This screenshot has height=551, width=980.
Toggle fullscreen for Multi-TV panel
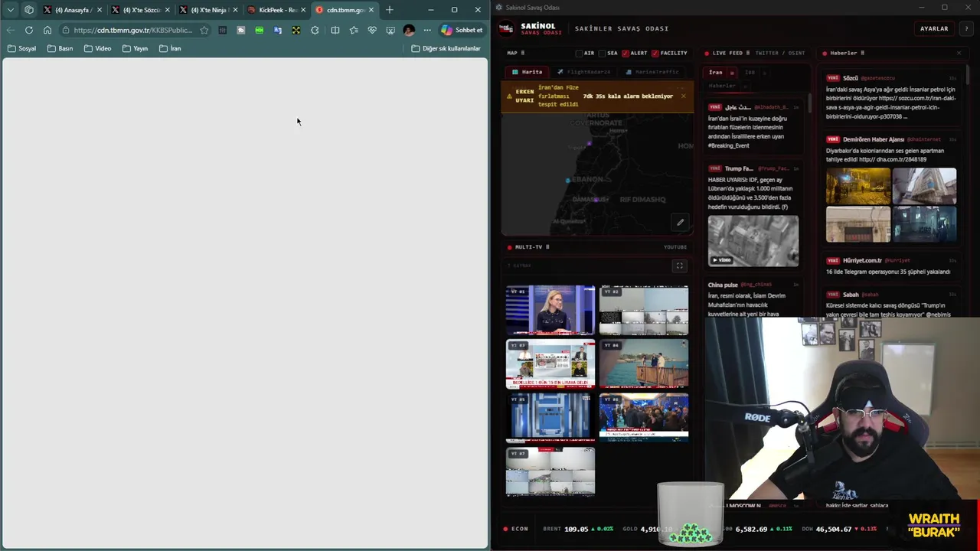pyautogui.click(x=679, y=266)
